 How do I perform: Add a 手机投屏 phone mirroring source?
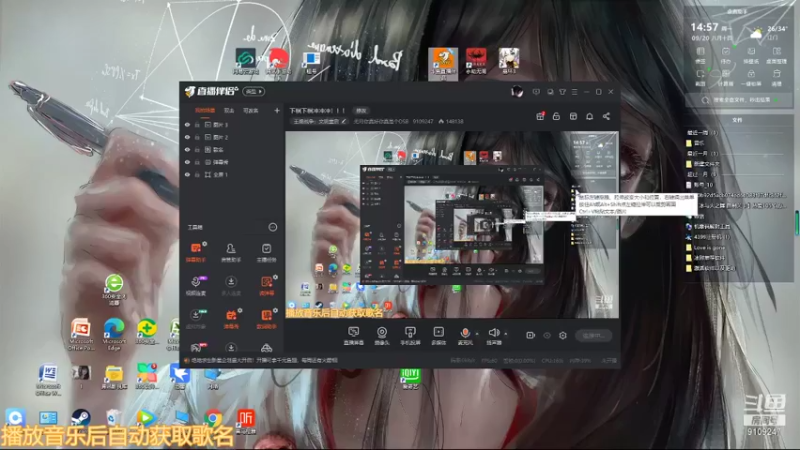point(410,336)
